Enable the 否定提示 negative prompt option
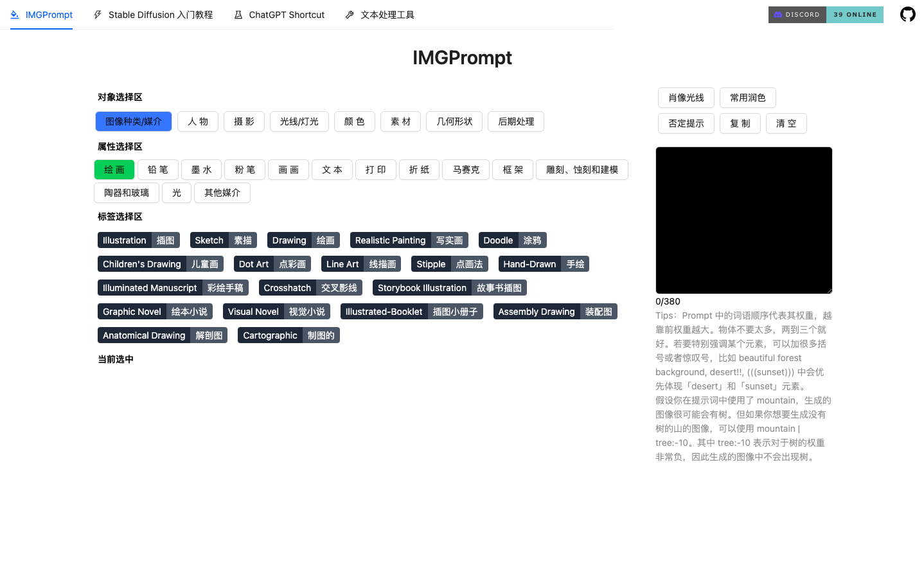 click(686, 123)
